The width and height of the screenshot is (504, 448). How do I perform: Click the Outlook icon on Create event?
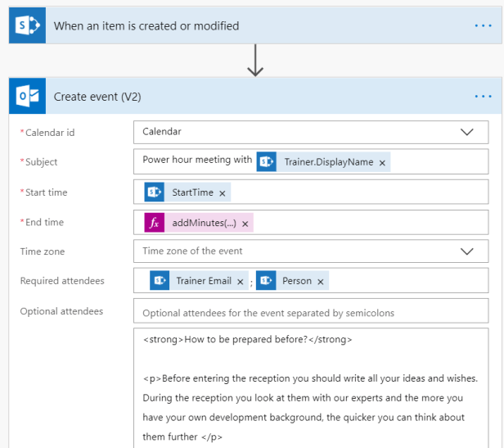tap(28, 97)
